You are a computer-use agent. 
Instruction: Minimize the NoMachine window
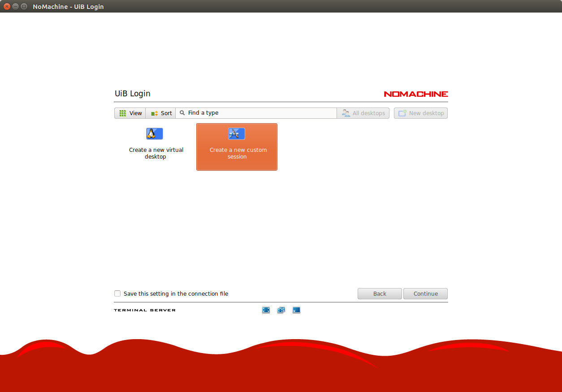[x=15, y=7]
